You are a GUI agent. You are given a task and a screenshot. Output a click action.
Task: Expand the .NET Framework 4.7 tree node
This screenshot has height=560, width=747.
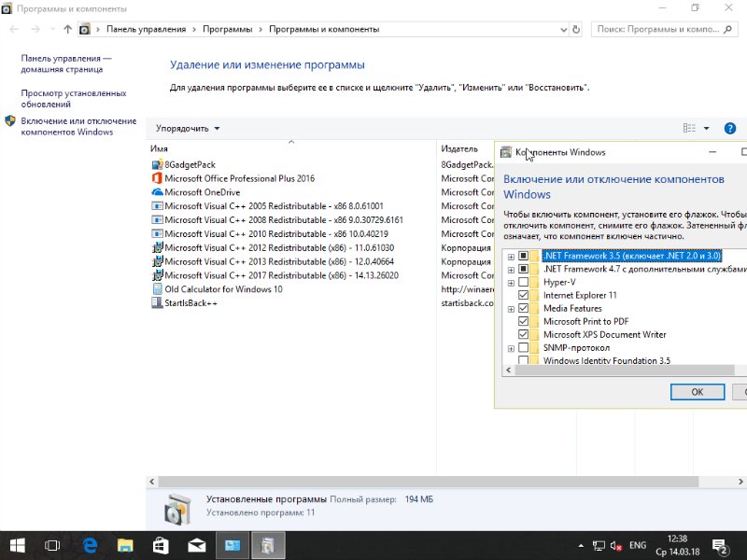[511, 270]
